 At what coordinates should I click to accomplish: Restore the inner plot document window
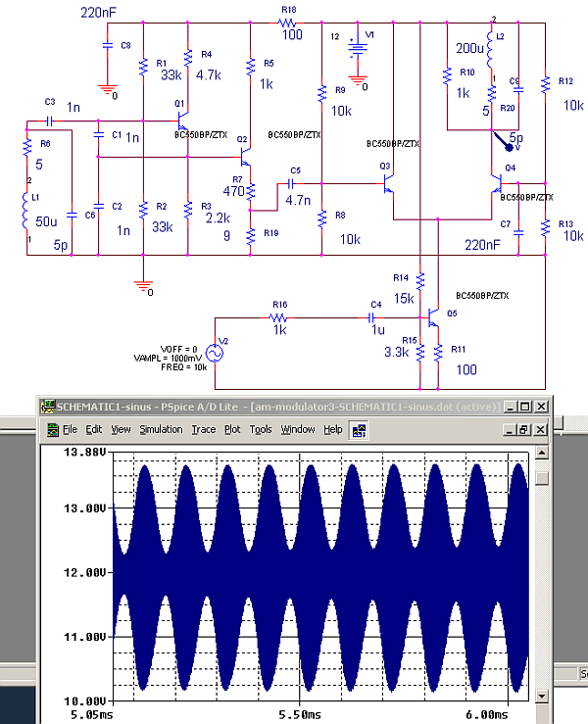coord(523,430)
